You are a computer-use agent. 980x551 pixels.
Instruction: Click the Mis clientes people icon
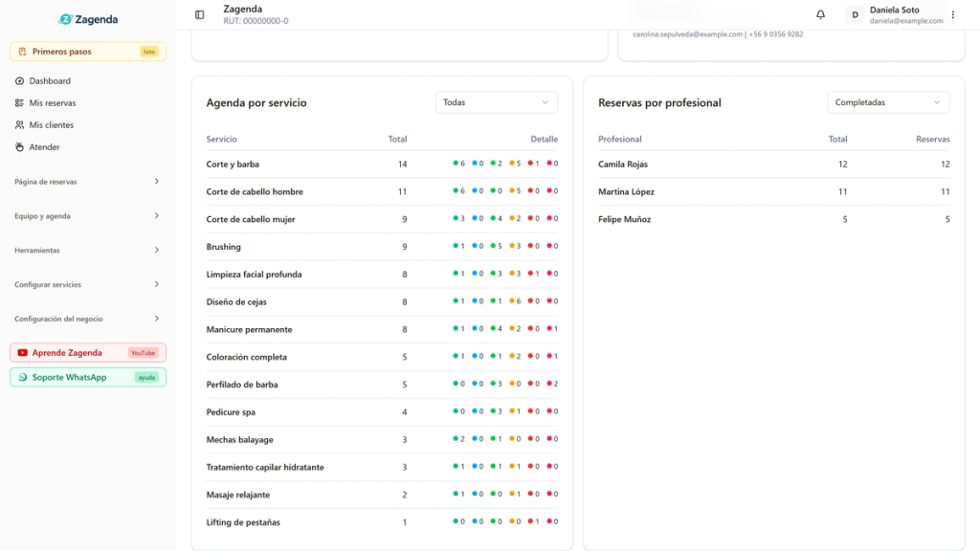pos(19,125)
